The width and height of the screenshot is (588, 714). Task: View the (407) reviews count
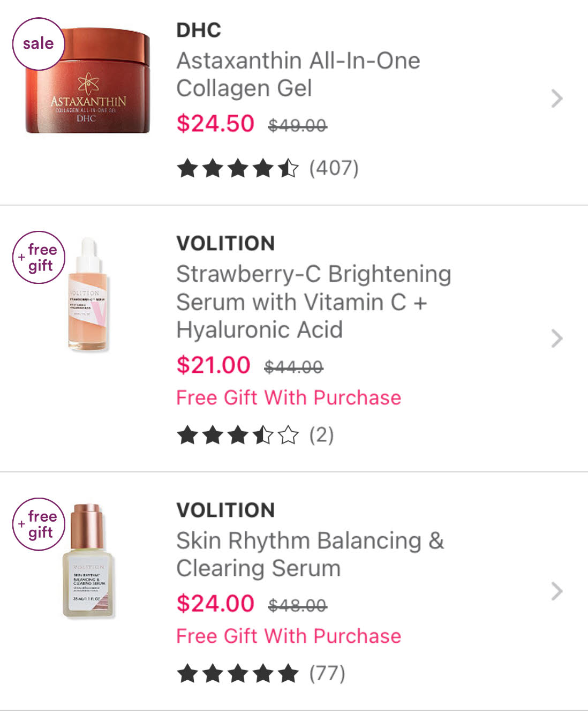(x=334, y=168)
